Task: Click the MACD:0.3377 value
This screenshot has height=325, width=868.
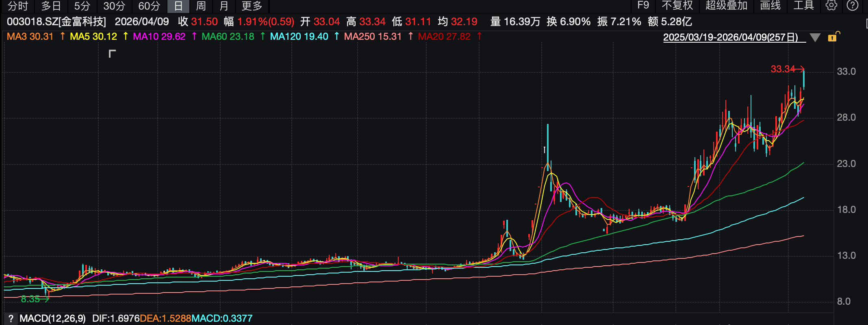Action: pyautogui.click(x=222, y=318)
